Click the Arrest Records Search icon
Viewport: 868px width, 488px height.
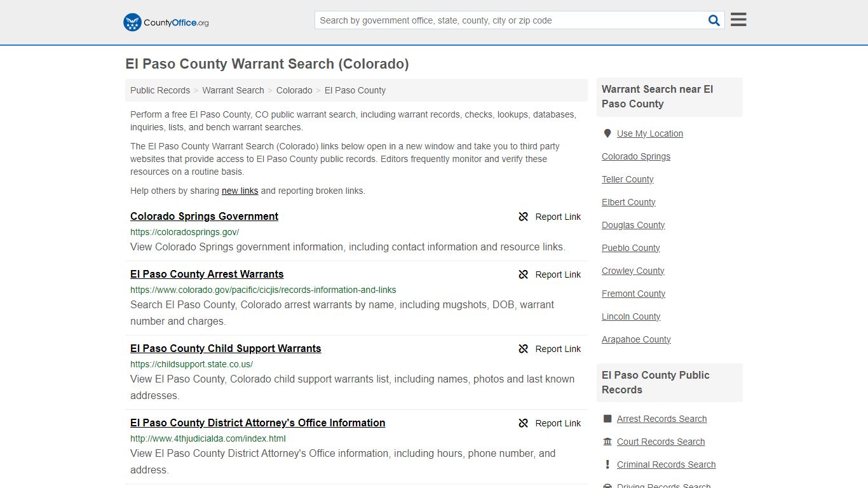(607, 419)
